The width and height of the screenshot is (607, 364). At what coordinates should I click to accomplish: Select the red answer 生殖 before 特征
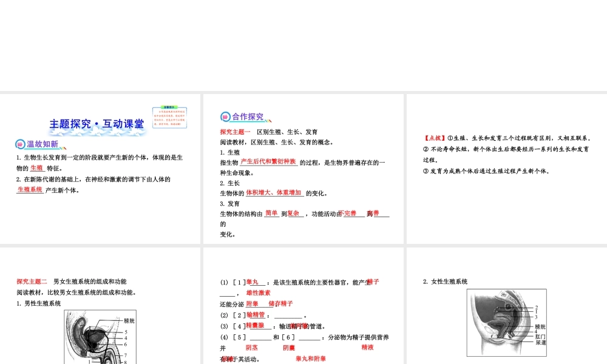click(37, 168)
